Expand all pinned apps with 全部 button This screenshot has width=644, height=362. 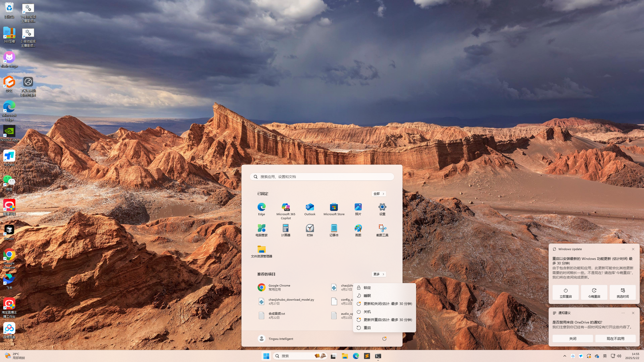(x=379, y=194)
